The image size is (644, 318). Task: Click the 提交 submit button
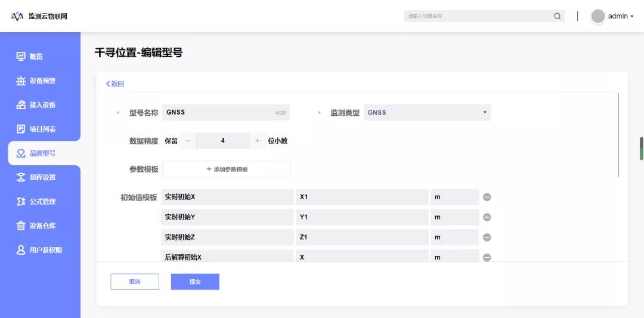(x=195, y=282)
